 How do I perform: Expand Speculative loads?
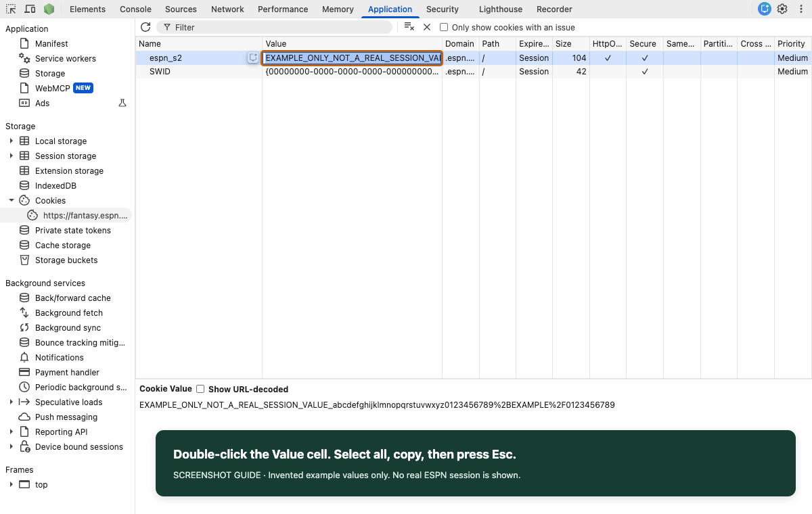11,402
